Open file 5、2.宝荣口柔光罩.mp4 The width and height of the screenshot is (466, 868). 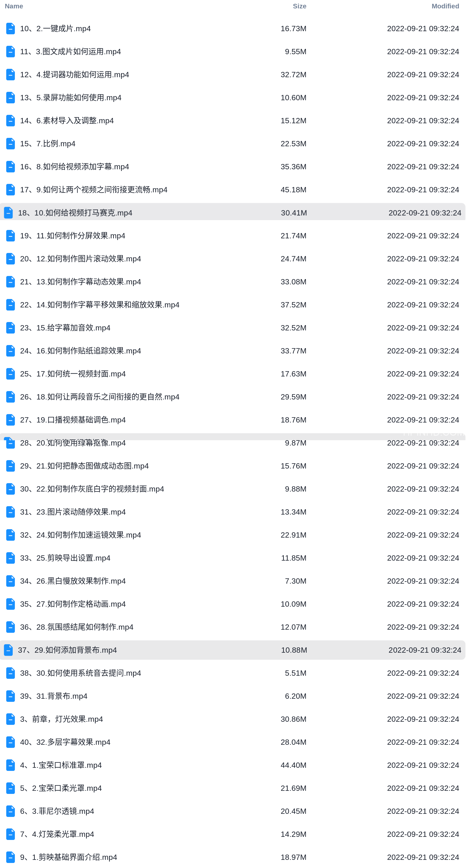61,788
